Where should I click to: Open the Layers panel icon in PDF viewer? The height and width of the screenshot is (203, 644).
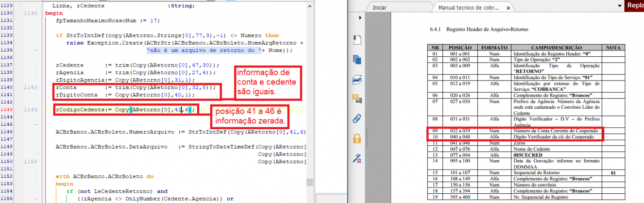pyautogui.click(x=356, y=79)
